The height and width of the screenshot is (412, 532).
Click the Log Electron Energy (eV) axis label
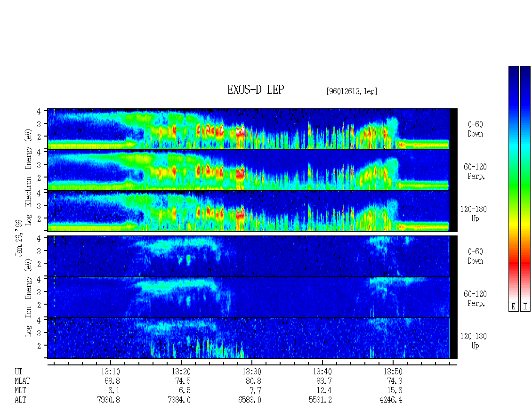pos(28,177)
